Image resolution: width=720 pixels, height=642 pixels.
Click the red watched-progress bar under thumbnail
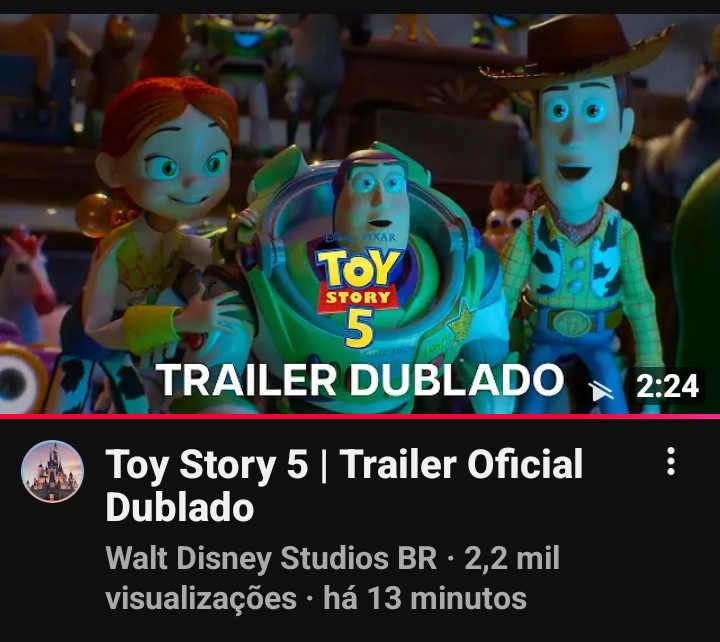click(360, 416)
